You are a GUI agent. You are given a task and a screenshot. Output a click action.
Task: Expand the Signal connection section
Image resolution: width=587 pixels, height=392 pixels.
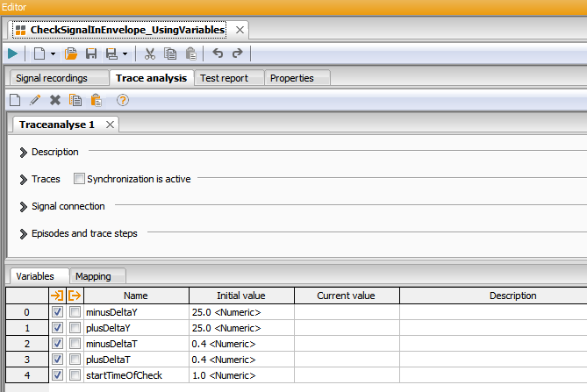tap(24, 206)
